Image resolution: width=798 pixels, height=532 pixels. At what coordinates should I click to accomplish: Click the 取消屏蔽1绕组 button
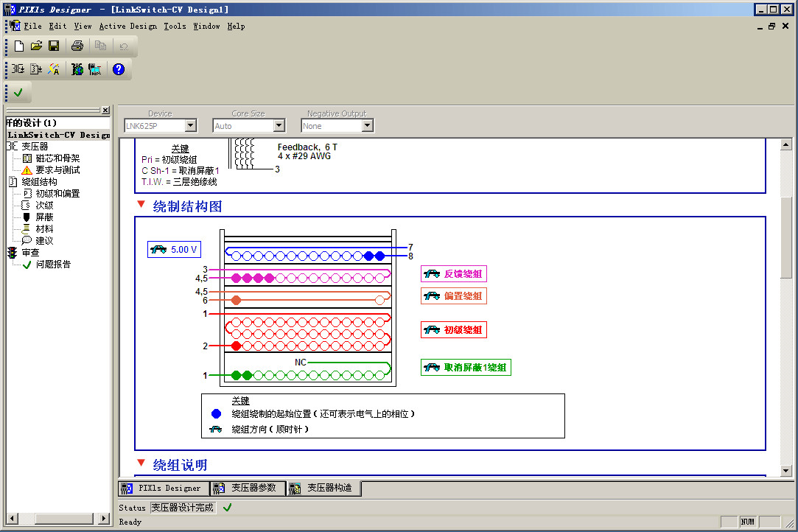466,367
